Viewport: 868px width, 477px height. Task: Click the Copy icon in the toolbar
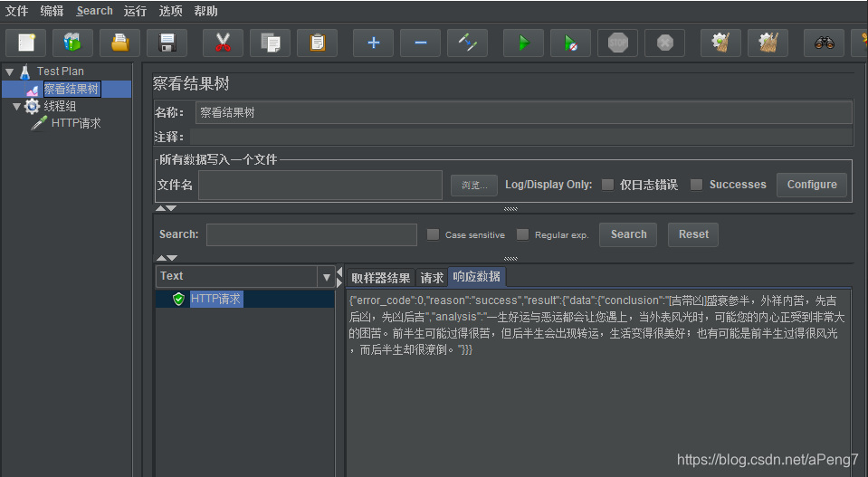point(270,43)
